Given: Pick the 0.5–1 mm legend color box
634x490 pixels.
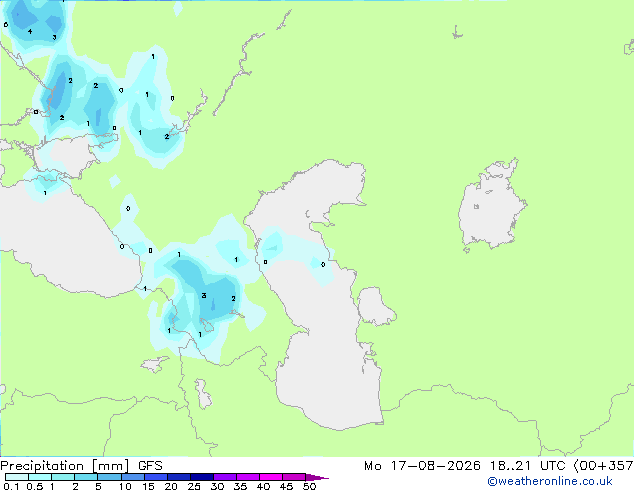Looking at the screenshot, I should (x=40, y=477).
